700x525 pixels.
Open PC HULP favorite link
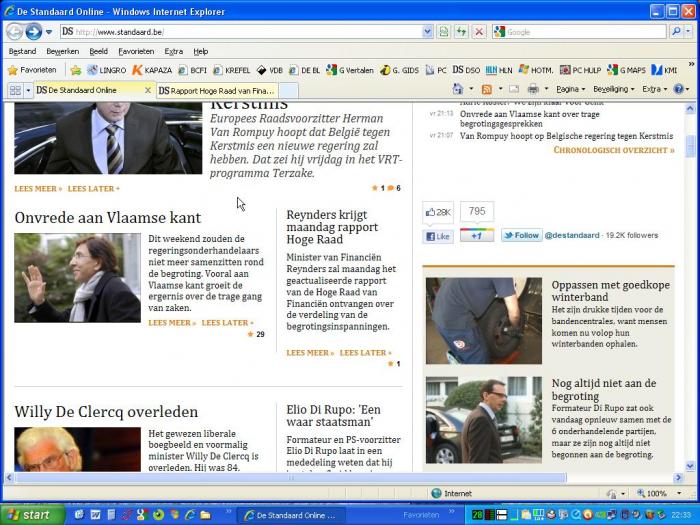coord(580,70)
